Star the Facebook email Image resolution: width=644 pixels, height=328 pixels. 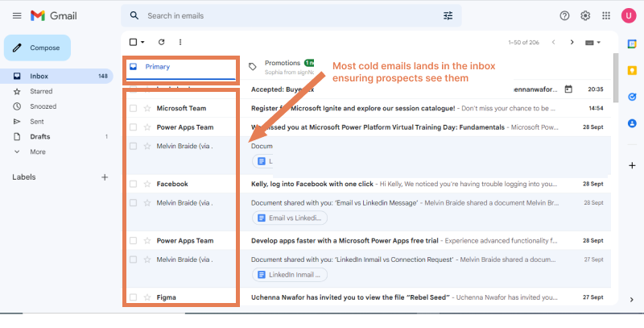[147, 184]
